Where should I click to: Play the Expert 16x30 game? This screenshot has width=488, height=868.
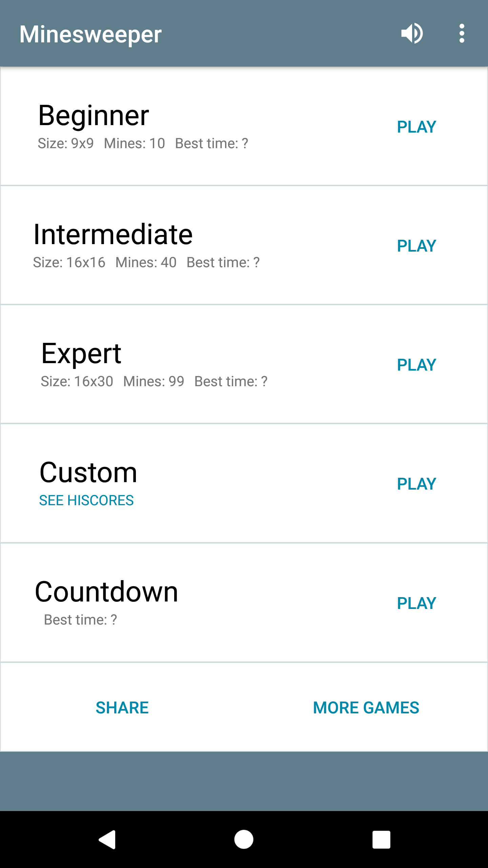tap(416, 365)
